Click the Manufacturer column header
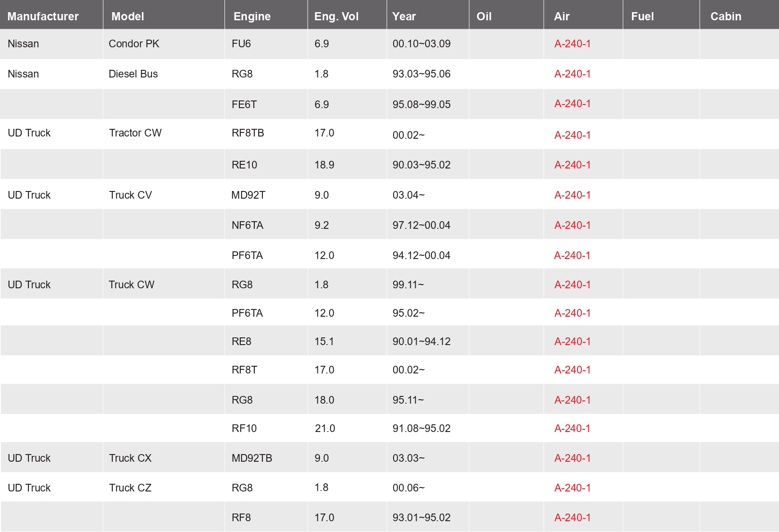This screenshot has height=532, width=779. coord(43,16)
